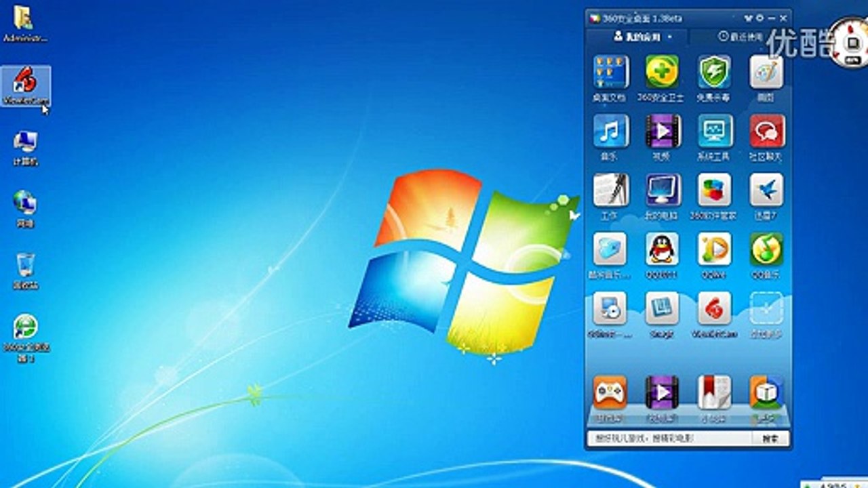Select the ViewletCam desktop shortcut
Screen dimensions: 868x488
26,86
